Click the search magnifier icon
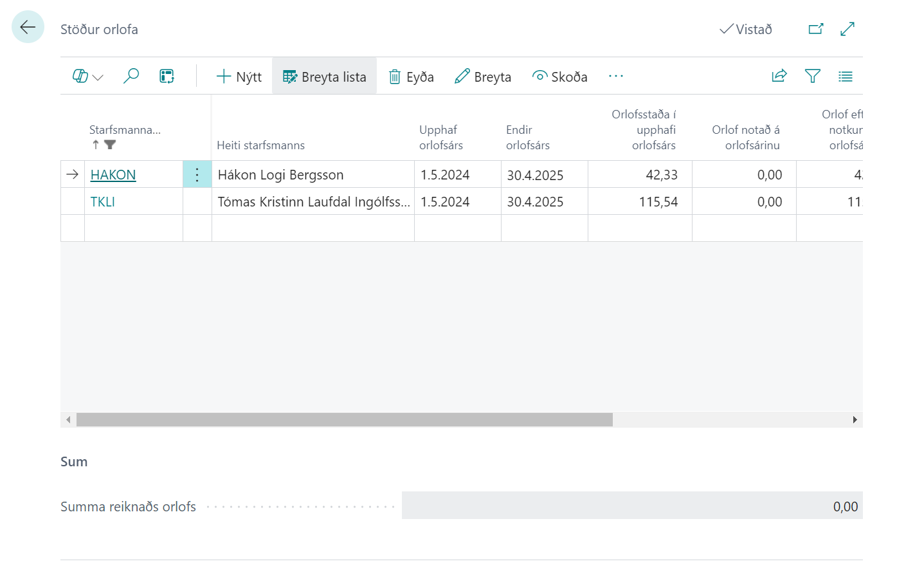Image resolution: width=924 pixels, height=584 pixels. tap(131, 77)
